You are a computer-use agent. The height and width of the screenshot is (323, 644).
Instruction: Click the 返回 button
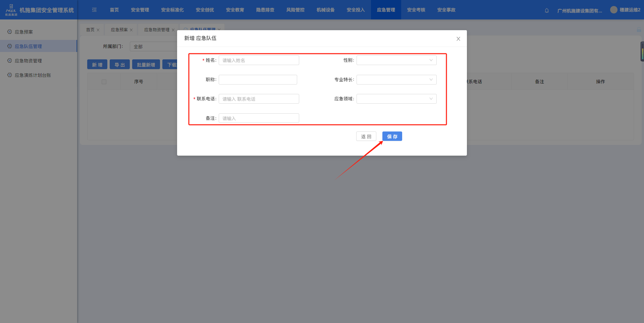coord(366,137)
